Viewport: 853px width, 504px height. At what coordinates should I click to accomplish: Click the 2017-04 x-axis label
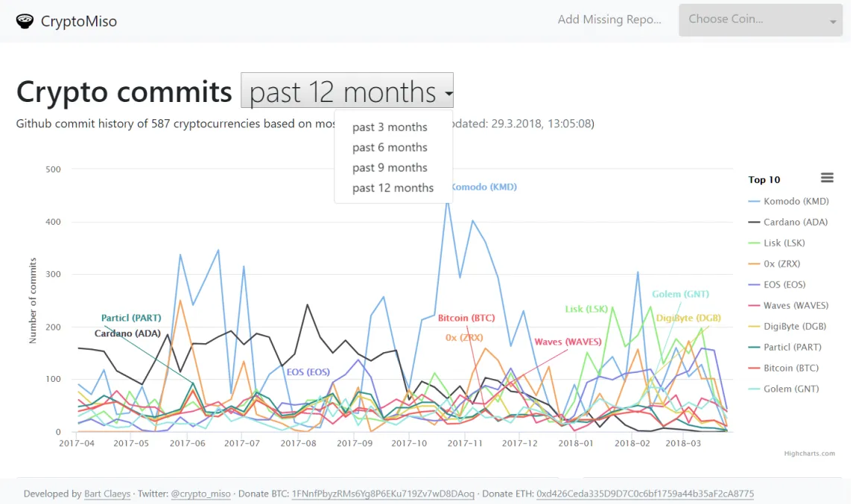point(77,443)
